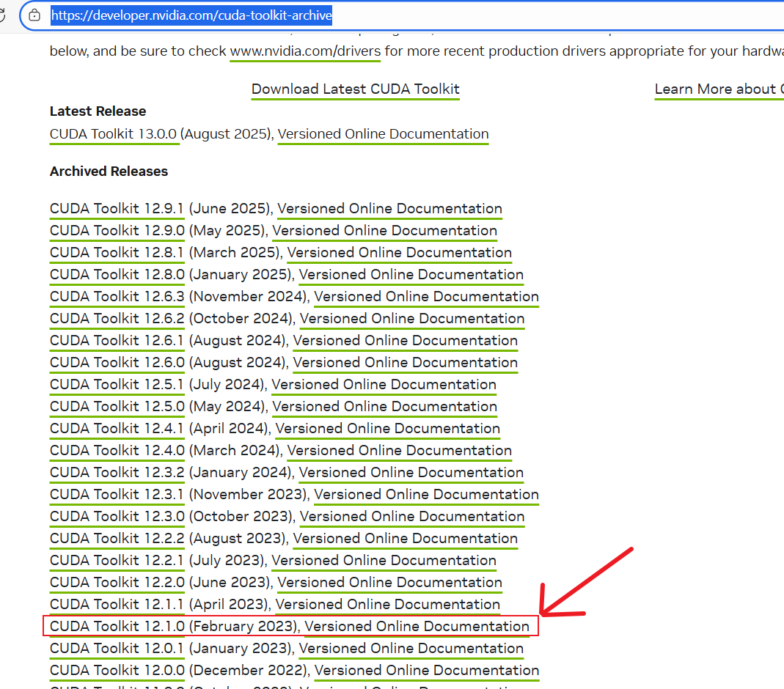This screenshot has height=689, width=784.
Task: Open the www.nvidia.com/drivers link
Action: click(305, 51)
